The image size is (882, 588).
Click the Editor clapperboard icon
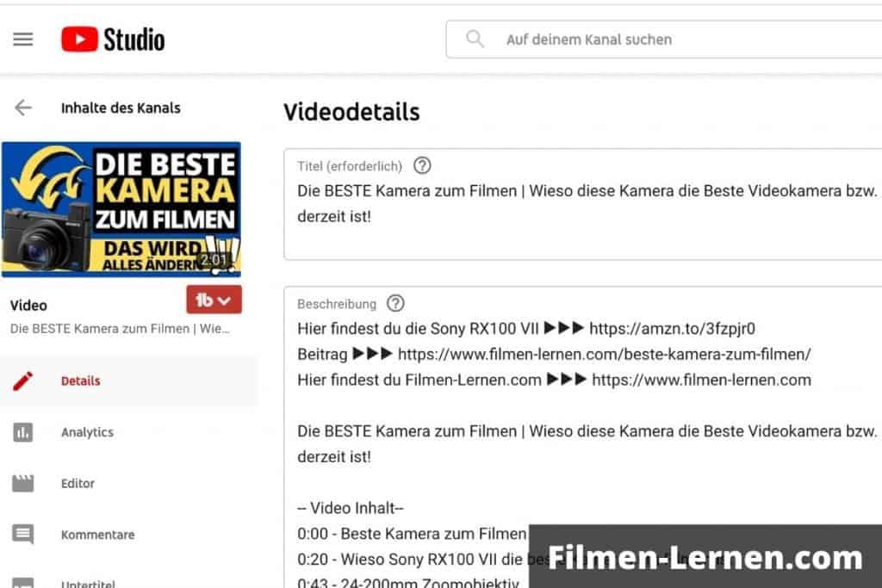(x=23, y=483)
